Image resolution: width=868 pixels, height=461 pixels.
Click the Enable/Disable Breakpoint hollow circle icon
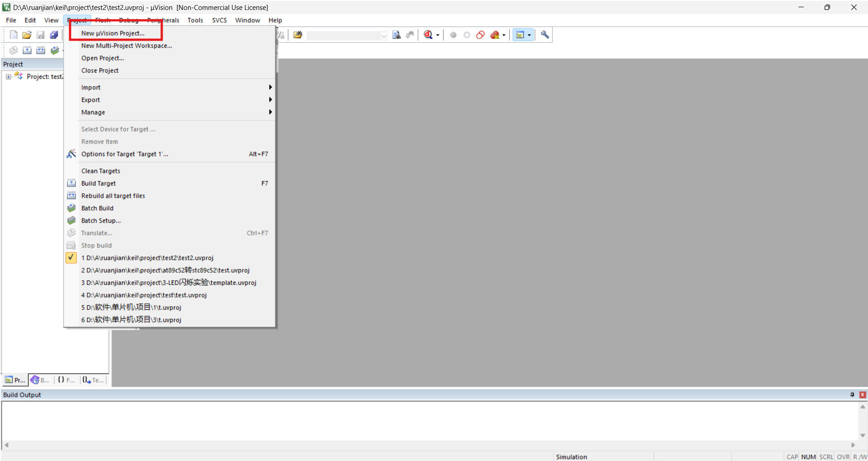[x=467, y=35]
